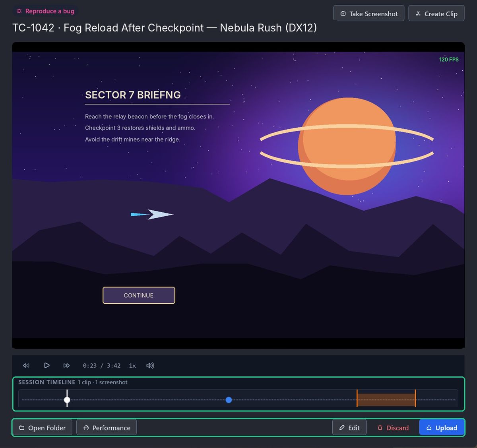The width and height of the screenshot is (477, 448).
Task: Select the blue screenshot marker on the timeline
Action: [229, 400]
